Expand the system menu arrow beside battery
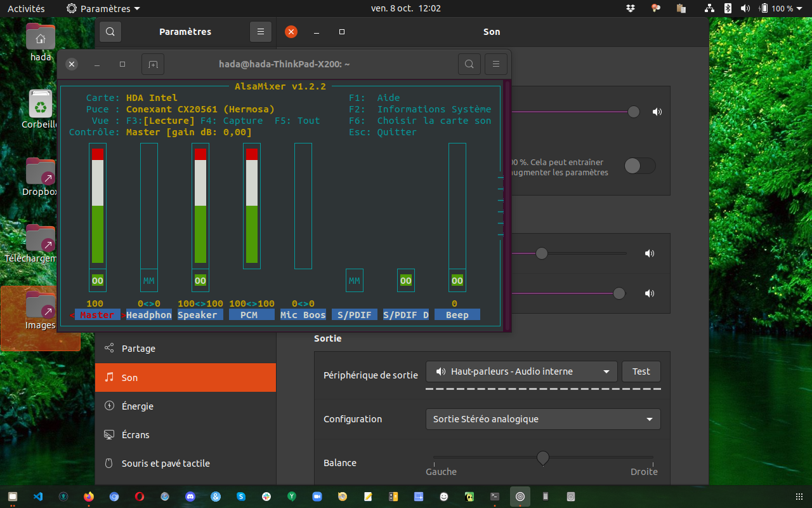812x508 pixels. pos(801,8)
